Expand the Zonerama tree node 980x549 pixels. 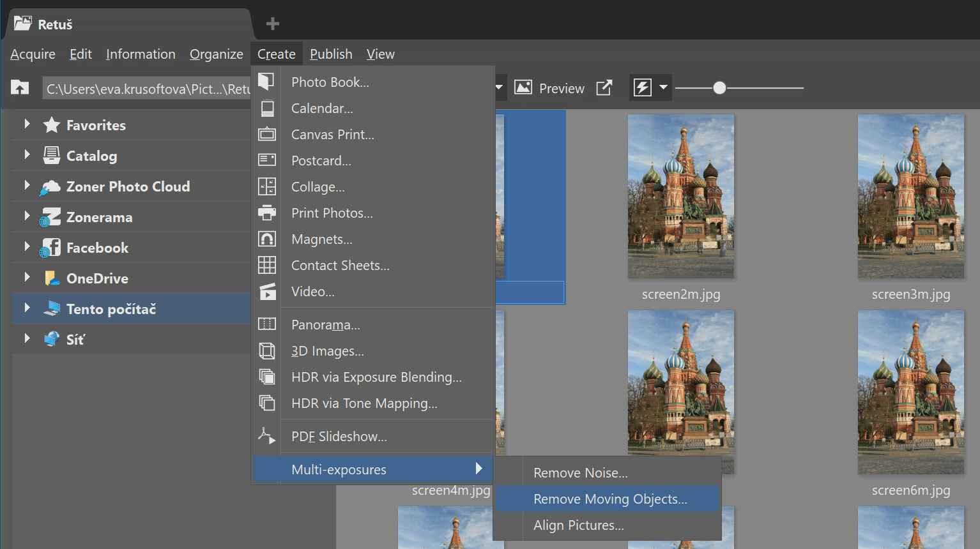click(x=27, y=216)
